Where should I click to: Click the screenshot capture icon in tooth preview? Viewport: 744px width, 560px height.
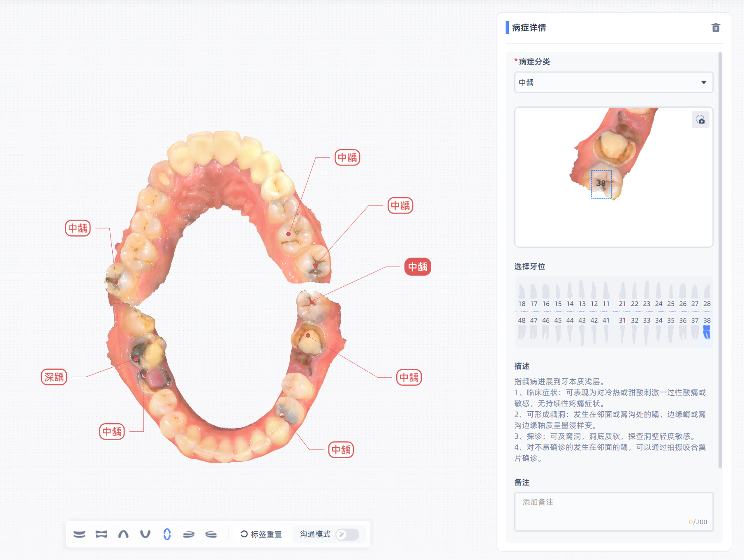click(x=700, y=120)
